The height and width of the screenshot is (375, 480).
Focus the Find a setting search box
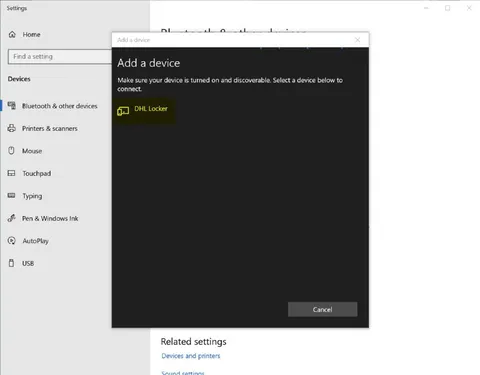click(60, 57)
